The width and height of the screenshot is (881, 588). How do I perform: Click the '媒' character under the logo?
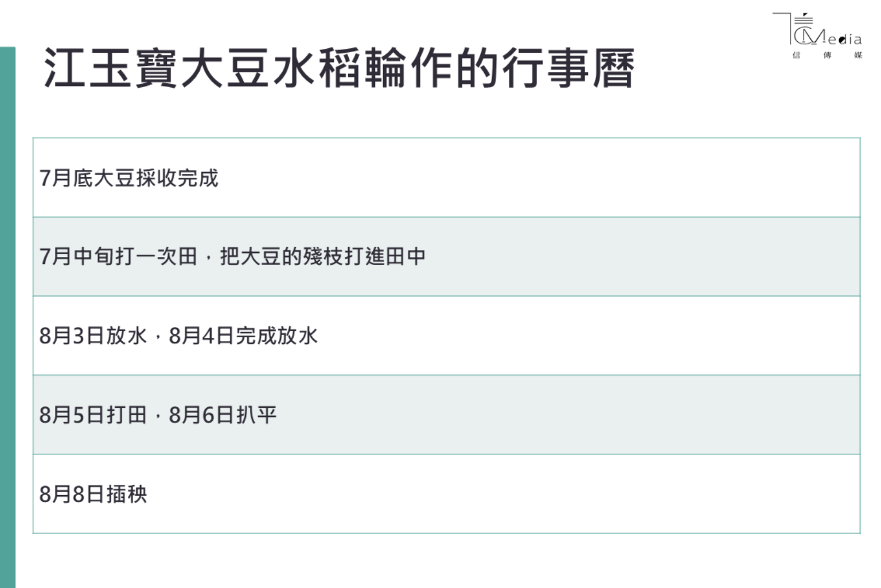(x=858, y=55)
